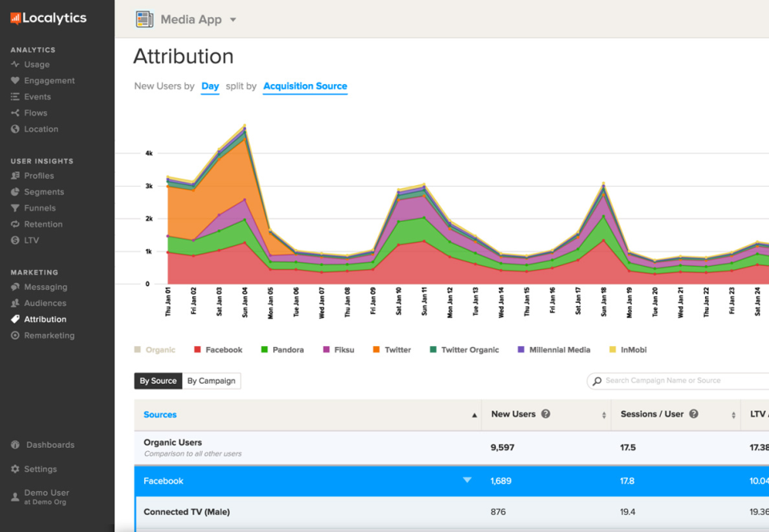769x532 pixels.
Task: Click the Engagement heart icon
Action: 15,80
